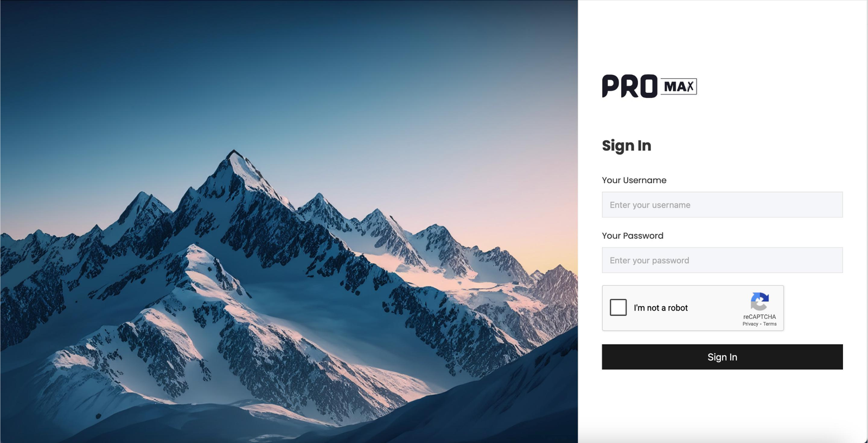Open the reCAPTCHA Privacy link

click(x=750, y=324)
